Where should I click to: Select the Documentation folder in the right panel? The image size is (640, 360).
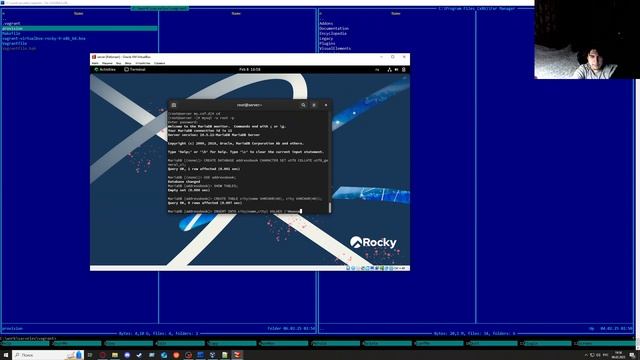click(x=334, y=29)
